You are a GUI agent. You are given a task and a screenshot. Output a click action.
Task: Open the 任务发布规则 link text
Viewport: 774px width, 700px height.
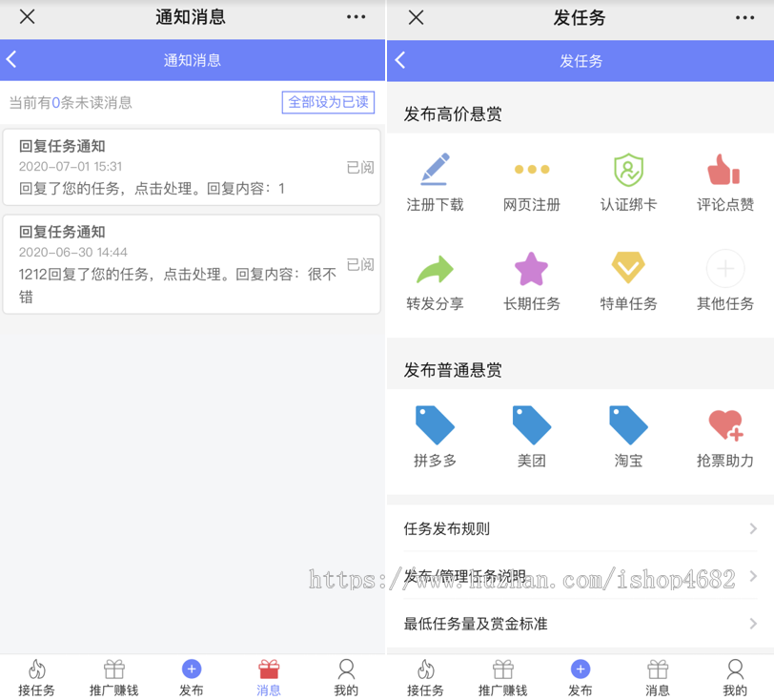pyautogui.click(x=447, y=528)
